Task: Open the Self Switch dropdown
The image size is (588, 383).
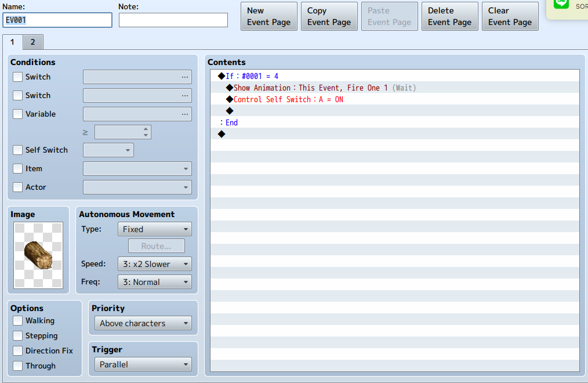Action: click(108, 150)
